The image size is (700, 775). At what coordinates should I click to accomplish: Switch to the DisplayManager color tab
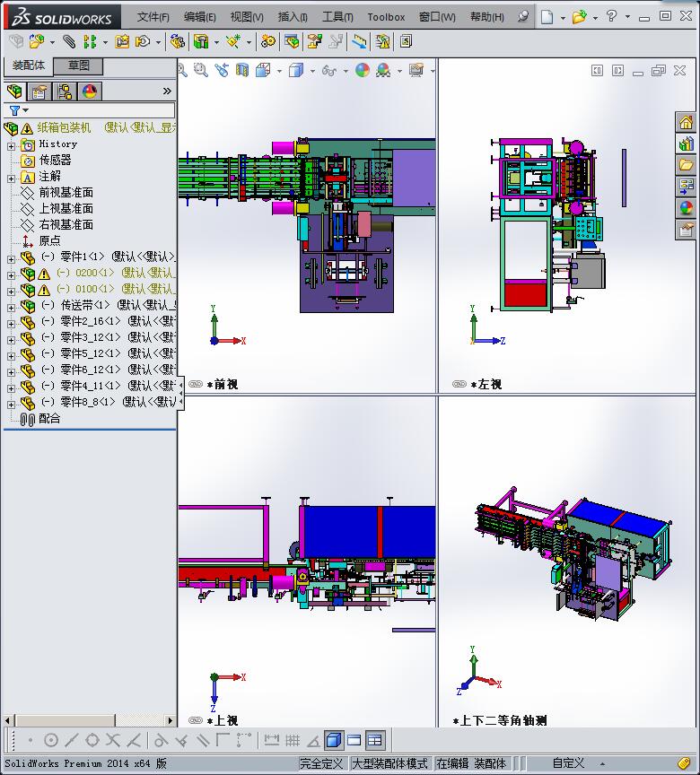coord(90,91)
